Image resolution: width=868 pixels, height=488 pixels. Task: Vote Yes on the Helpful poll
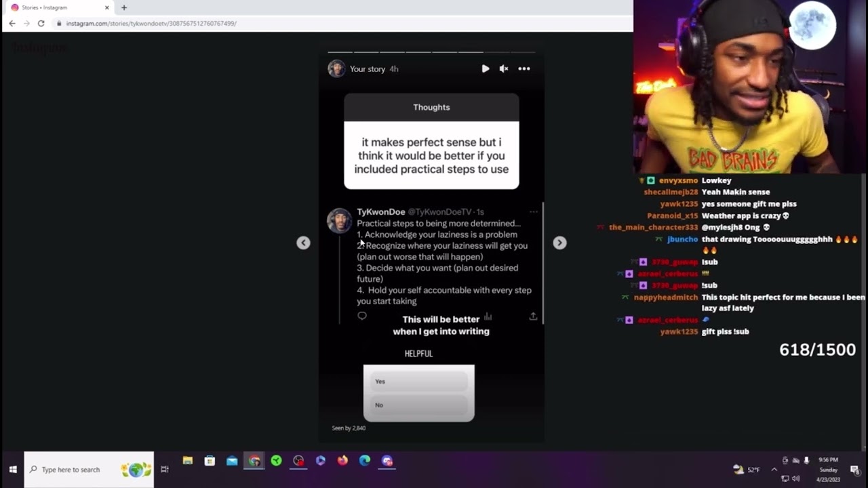419,382
